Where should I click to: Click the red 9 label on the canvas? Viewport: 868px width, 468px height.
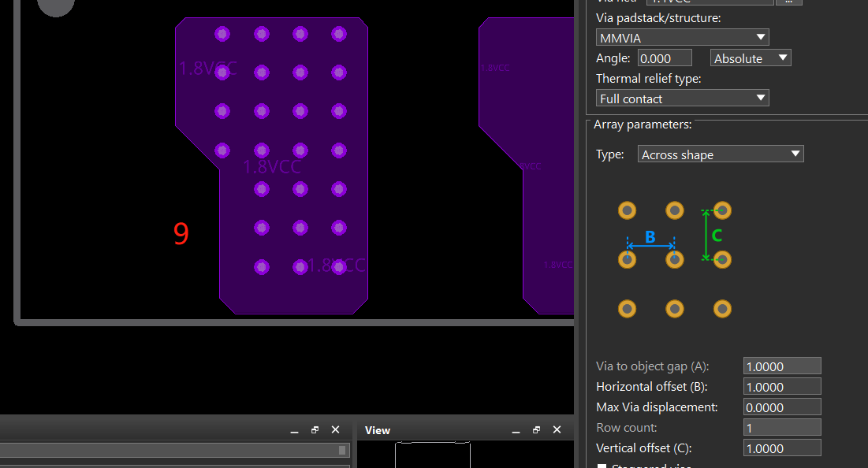pyautogui.click(x=181, y=233)
